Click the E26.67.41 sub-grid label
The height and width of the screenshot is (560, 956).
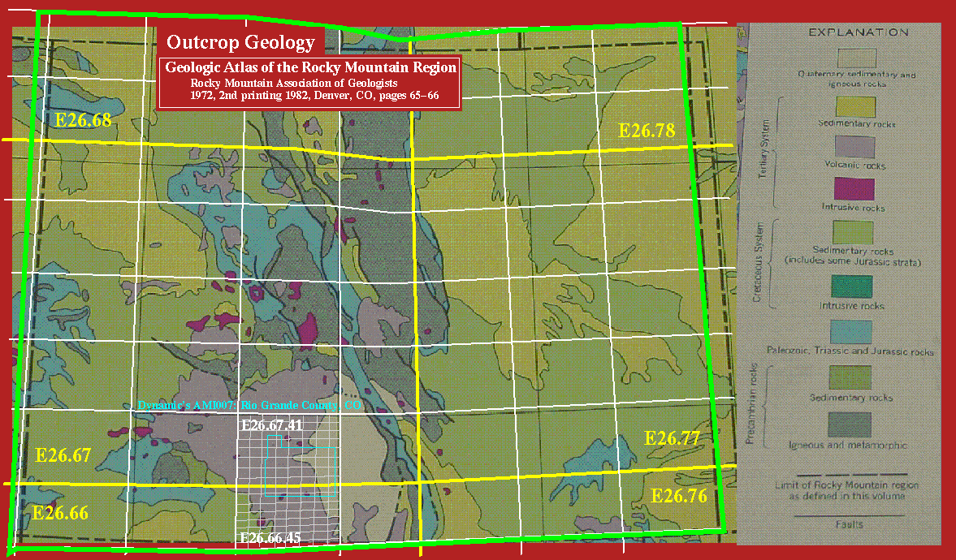point(271,425)
